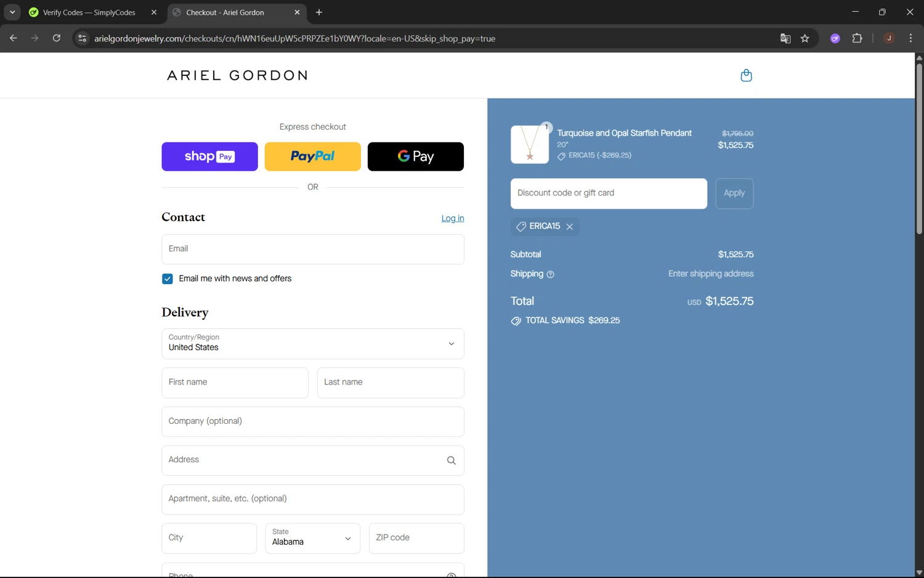Choose PayPal express checkout
The height and width of the screenshot is (578, 924).
point(312,157)
